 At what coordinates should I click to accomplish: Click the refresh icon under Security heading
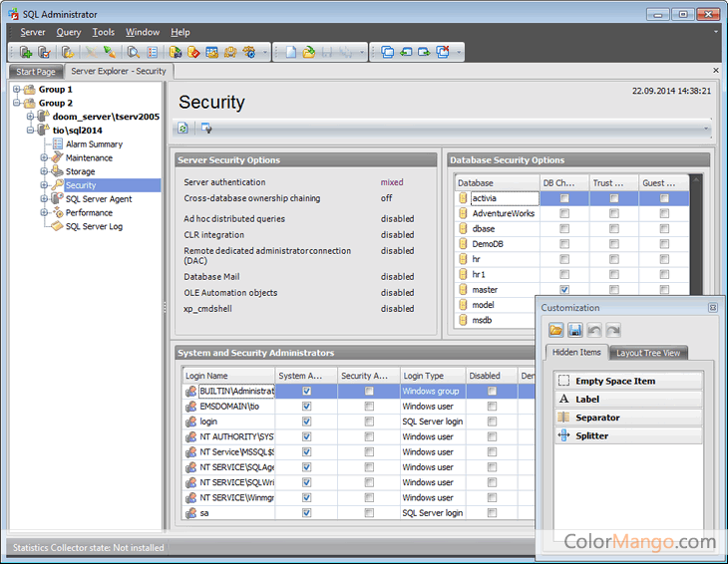tap(182, 129)
